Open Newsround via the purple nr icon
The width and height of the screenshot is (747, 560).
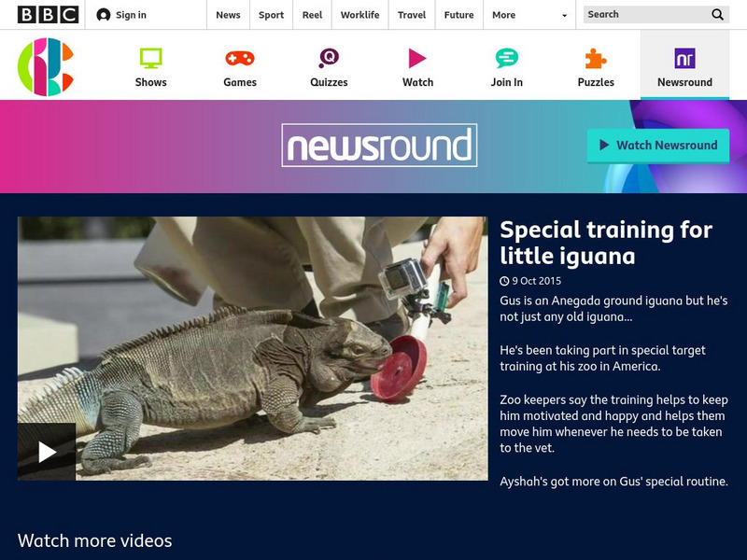[684, 59]
